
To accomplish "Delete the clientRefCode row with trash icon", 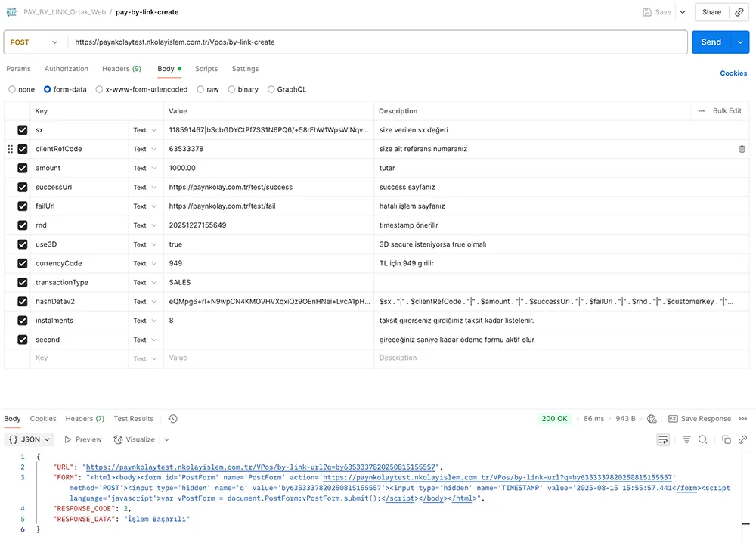I will pos(742,149).
